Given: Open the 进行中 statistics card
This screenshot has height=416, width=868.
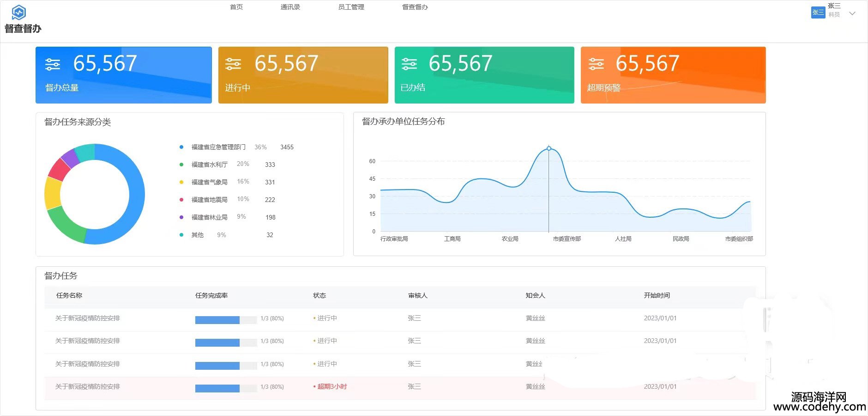Looking at the screenshot, I should [303, 75].
